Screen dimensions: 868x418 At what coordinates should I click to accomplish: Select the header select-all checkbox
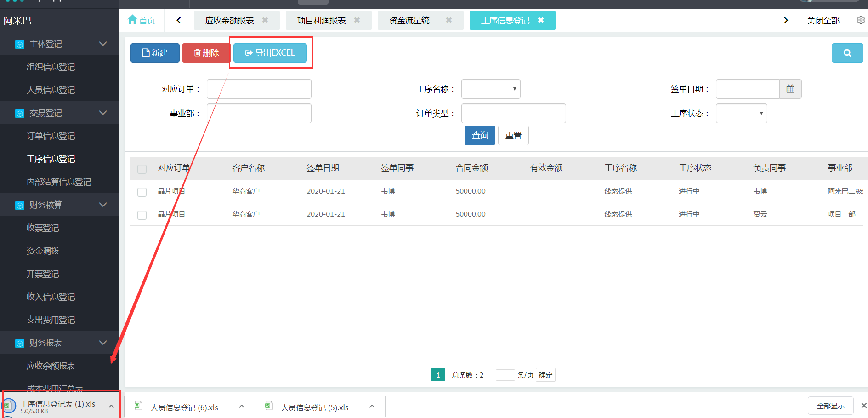(142, 169)
